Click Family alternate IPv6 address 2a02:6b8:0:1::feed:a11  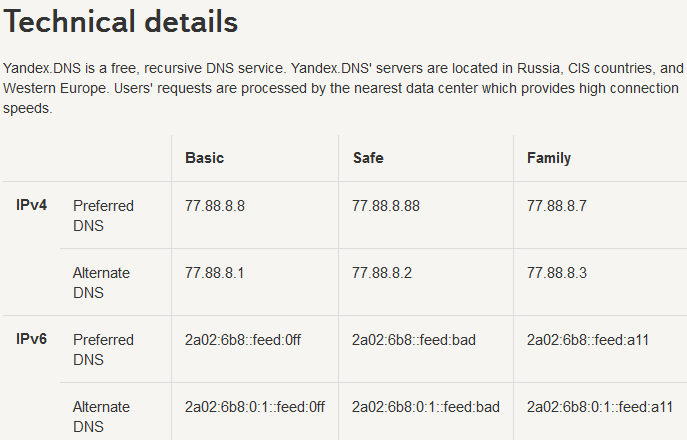pyautogui.click(x=600, y=407)
